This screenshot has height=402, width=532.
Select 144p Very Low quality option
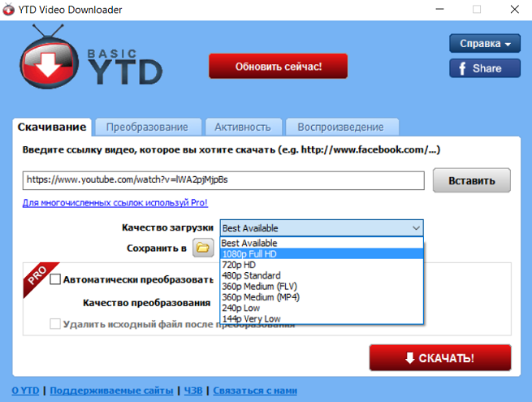pos(322,319)
